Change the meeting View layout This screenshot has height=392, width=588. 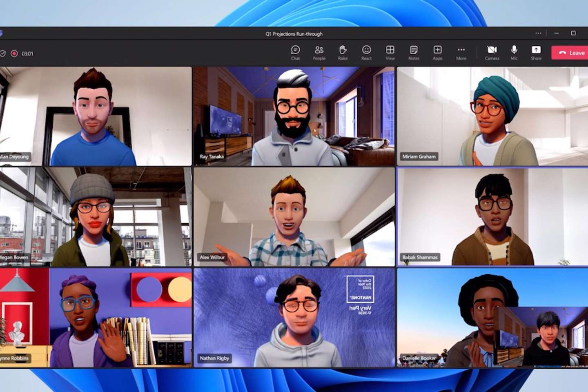click(x=390, y=53)
